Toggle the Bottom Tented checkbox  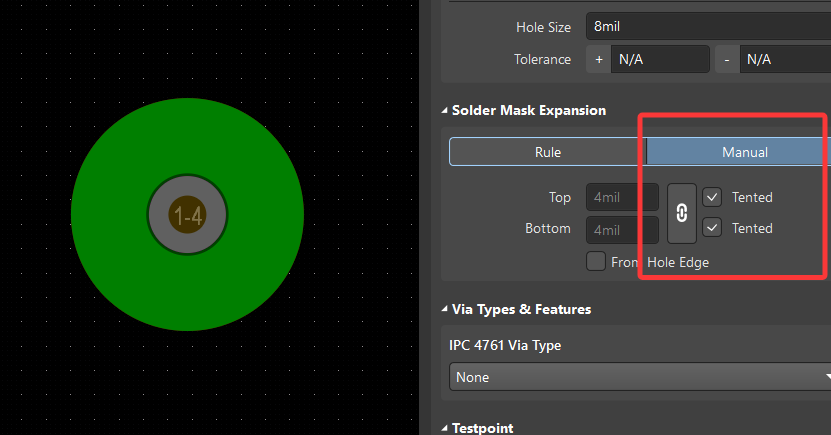712,228
